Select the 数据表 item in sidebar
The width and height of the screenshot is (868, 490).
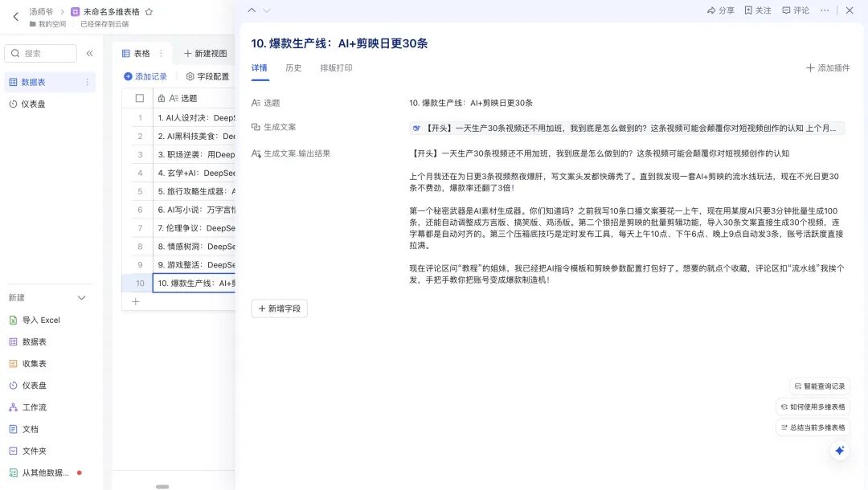[50, 82]
